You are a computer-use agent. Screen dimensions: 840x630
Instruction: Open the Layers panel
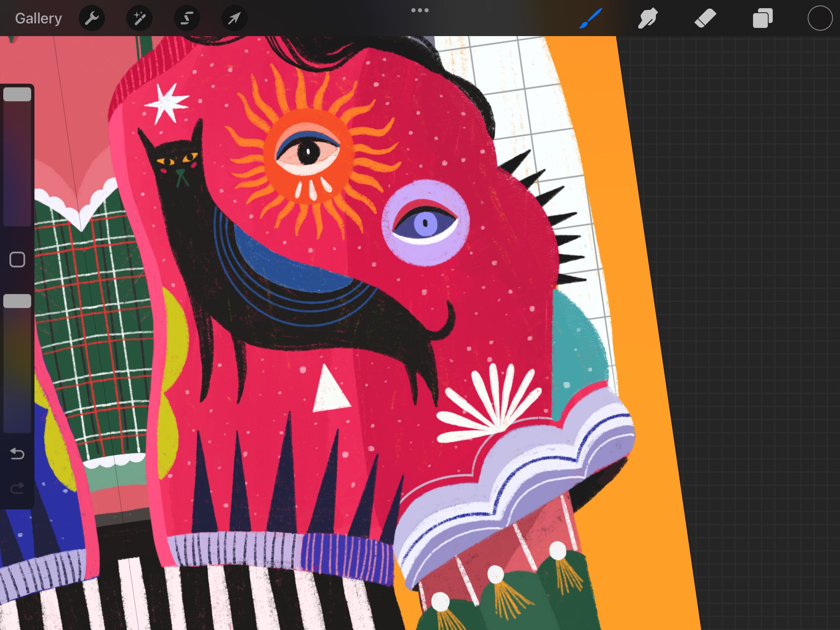[762, 18]
